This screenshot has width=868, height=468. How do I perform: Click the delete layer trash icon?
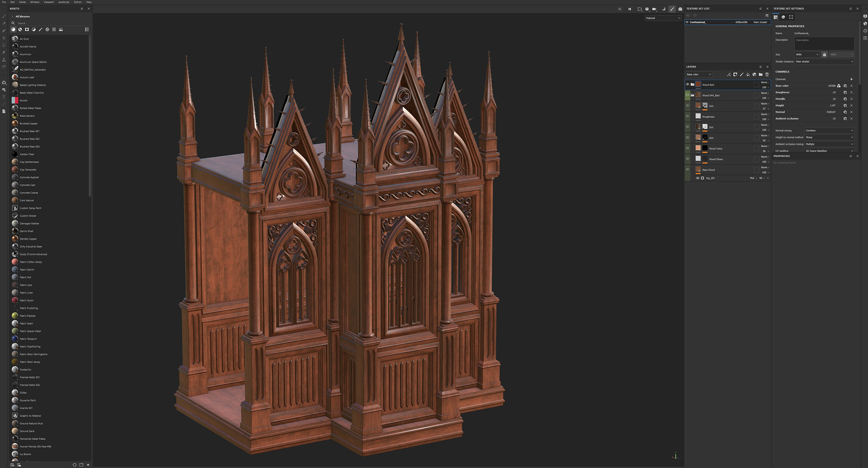coord(767,75)
